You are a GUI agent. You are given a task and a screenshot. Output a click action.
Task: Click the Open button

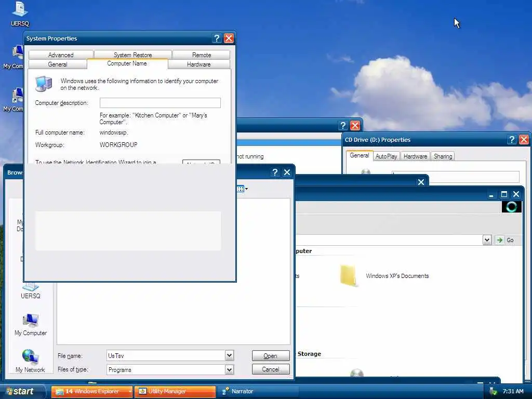tap(270, 355)
